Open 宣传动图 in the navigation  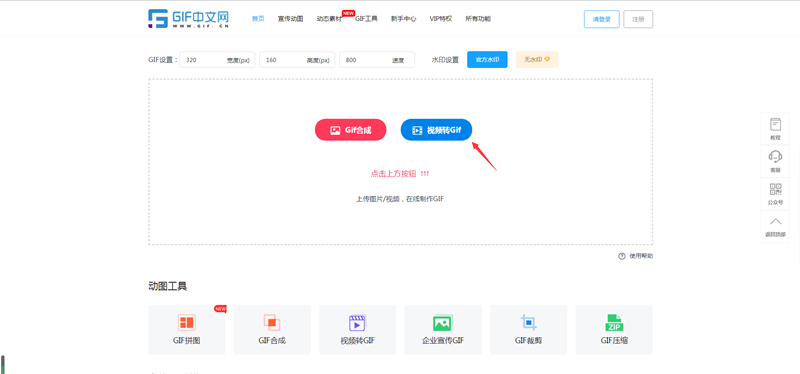click(x=290, y=19)
